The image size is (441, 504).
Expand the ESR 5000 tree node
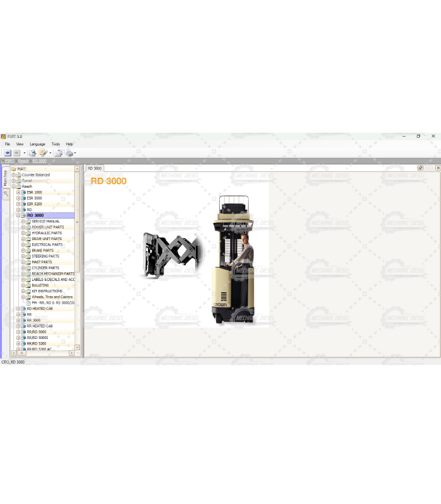coord(18,198)
